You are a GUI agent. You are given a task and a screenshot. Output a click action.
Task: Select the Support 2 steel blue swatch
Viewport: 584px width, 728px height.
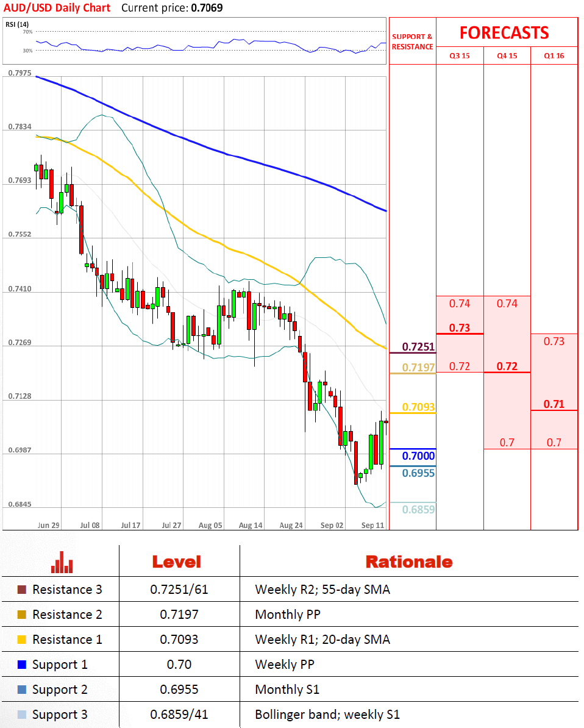click(x=22, y=690)
